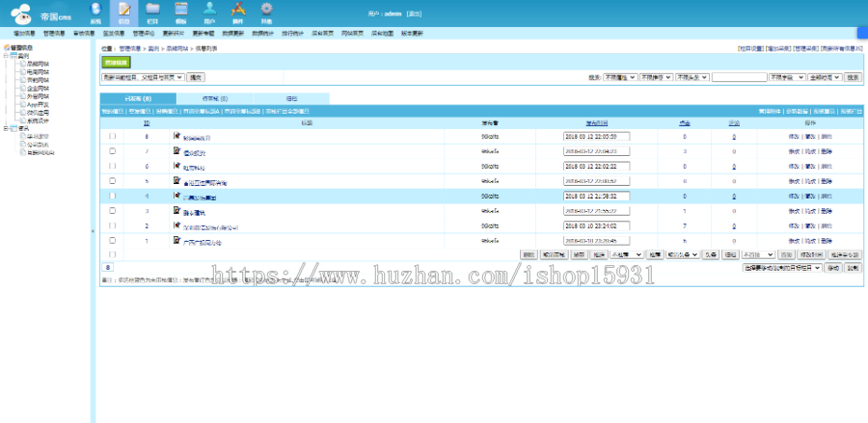Click 修改 in row ID 5
Image resolution: width=868 pixels, height=423 pixels.
pyautogui.click(x=794, y=181)
